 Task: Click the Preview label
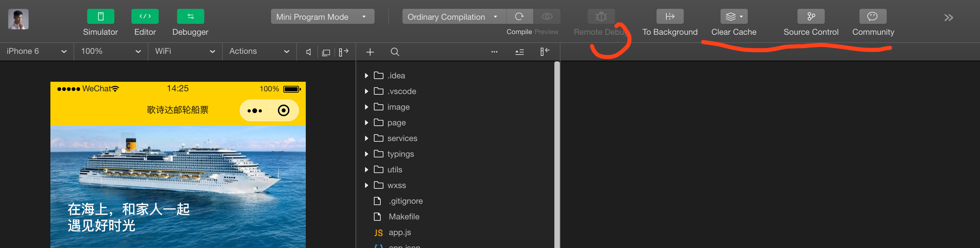tap(546, 32)
